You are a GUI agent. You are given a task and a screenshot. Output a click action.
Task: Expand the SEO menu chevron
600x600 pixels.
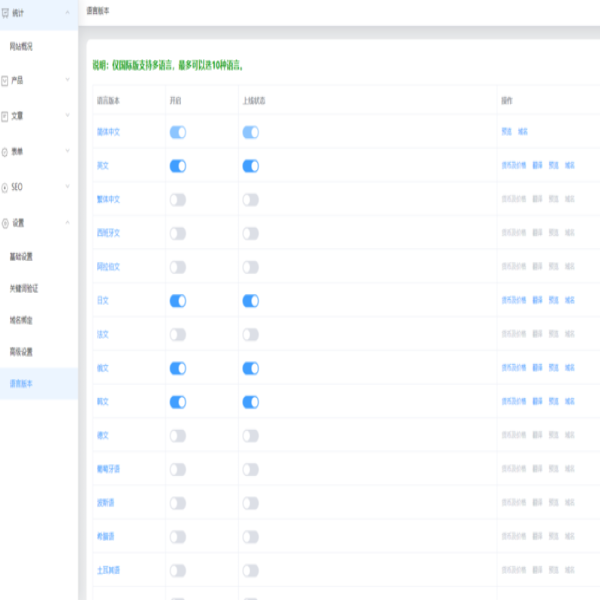[67, 186]
